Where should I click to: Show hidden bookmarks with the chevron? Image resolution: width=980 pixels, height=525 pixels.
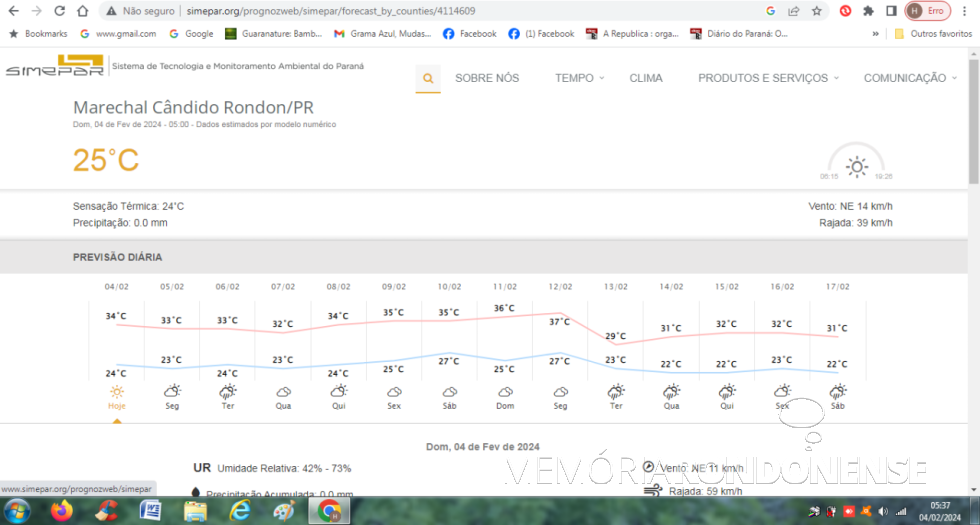point(876,33)
